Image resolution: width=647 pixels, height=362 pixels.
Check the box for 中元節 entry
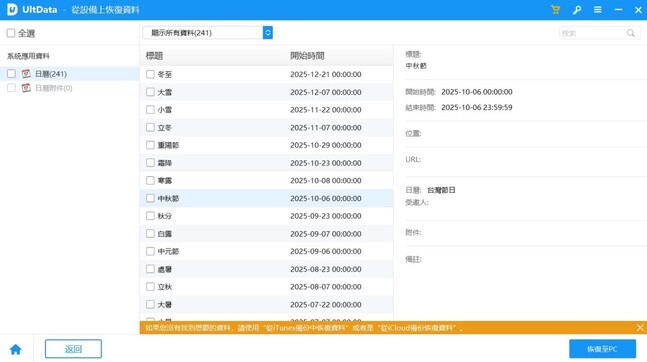click(150, 251)
